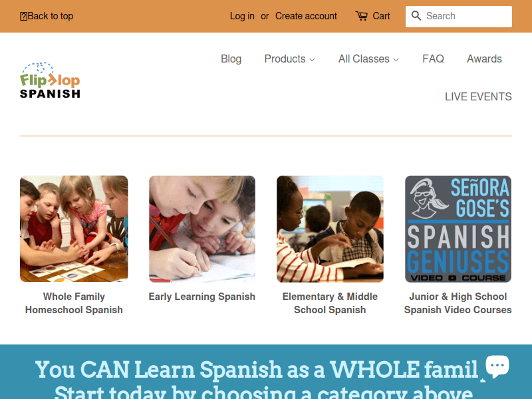Click Junior & High School Spanish Video Courses

458,303
